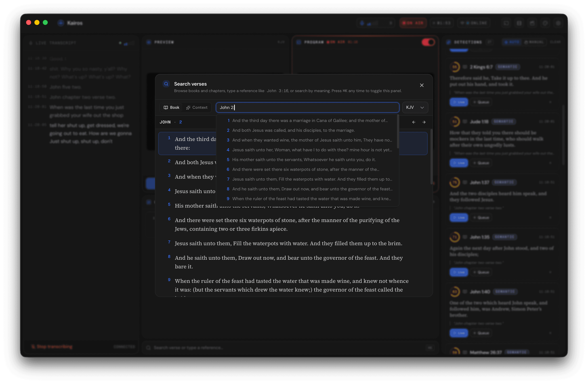Click the session timer in title bar
Screen dimensions: 588x384
pyautogui.click(x=442, y=23)
